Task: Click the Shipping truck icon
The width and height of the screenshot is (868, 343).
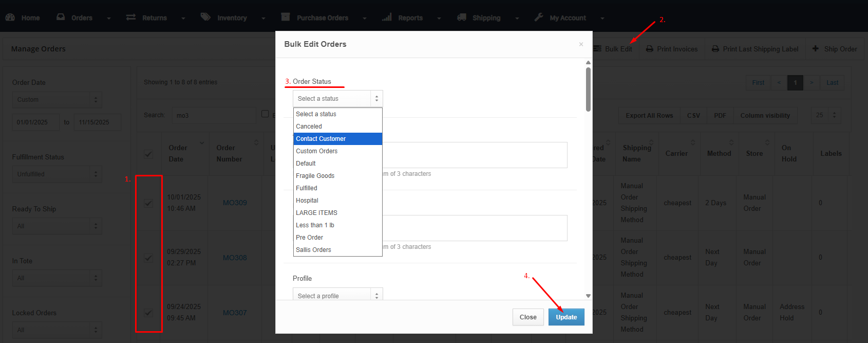Action: click(x=462, y=17)
